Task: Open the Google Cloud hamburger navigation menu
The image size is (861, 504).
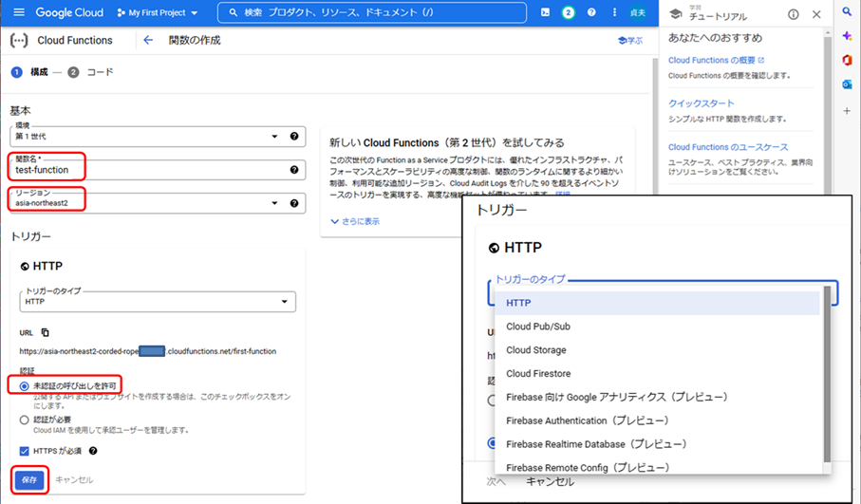Action: point(18,13)
